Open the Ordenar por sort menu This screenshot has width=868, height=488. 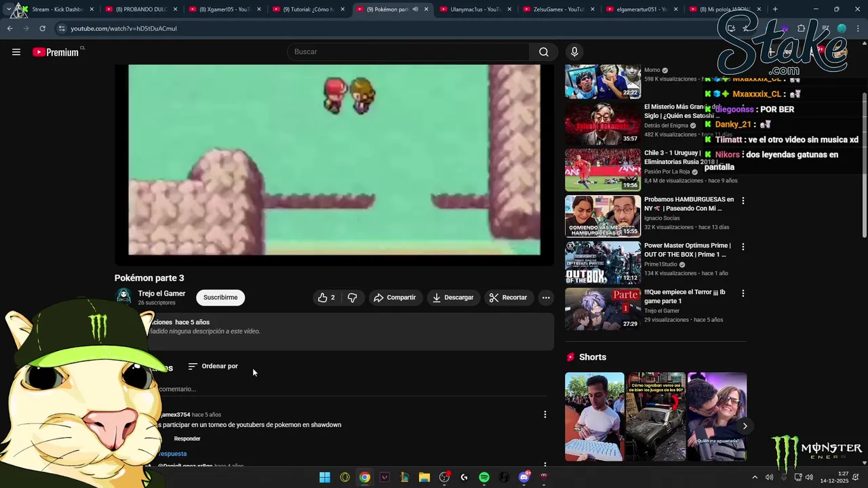[x=213, y=366]
